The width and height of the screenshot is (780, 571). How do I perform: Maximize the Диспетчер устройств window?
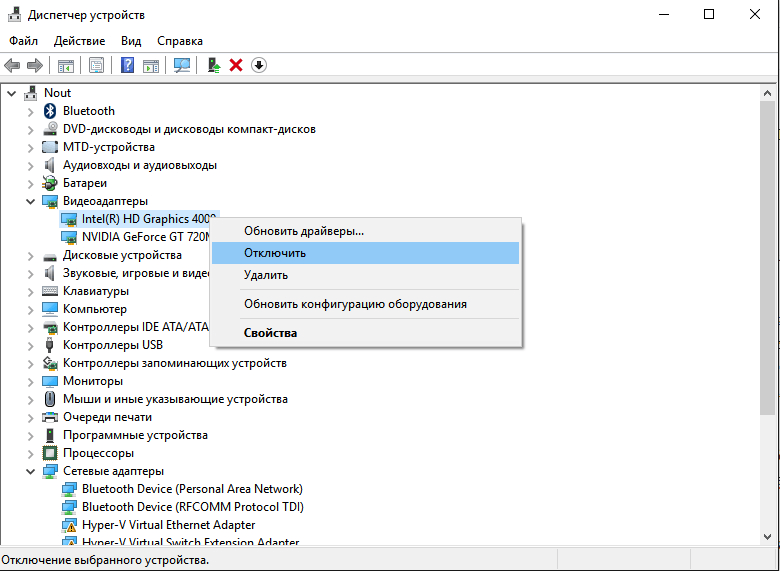coord(709,14)
